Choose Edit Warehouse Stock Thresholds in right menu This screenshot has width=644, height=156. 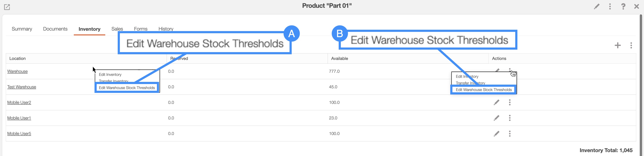coord(484,90)
